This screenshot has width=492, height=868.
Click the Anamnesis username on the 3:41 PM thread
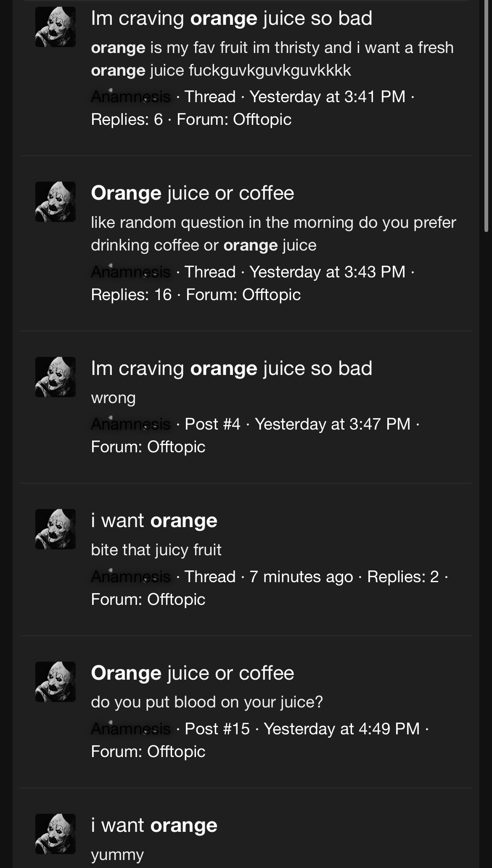coord(131,97)
